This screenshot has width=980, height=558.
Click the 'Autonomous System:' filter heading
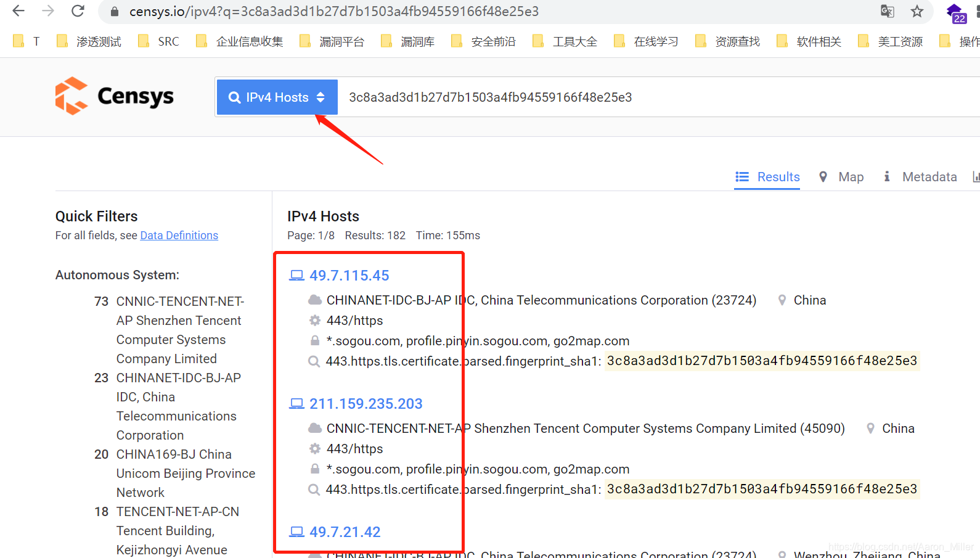pos(117,275)
